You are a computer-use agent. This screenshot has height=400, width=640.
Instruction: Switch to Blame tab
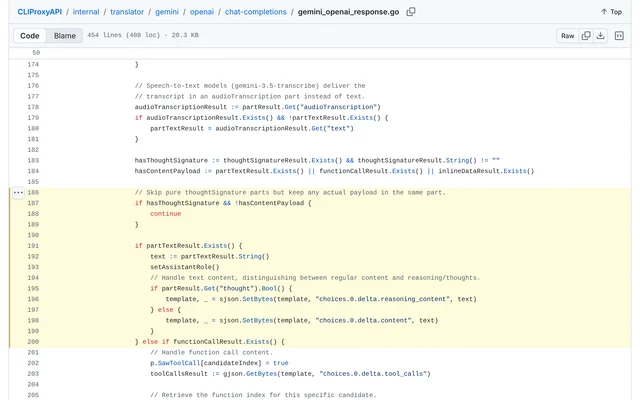(64, 36)
